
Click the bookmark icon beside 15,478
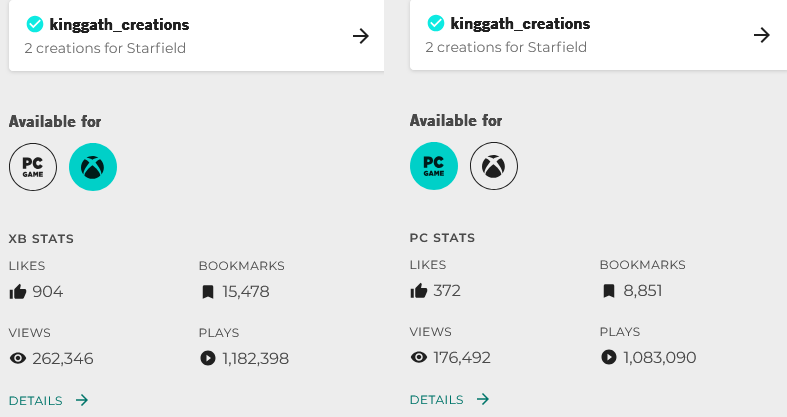(208, 292)
